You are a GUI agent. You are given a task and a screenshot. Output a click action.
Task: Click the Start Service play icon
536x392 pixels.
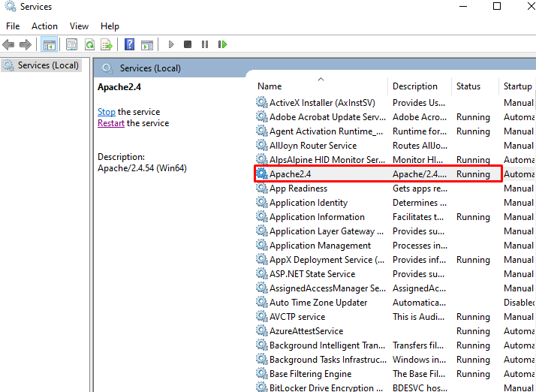(171, 44)
